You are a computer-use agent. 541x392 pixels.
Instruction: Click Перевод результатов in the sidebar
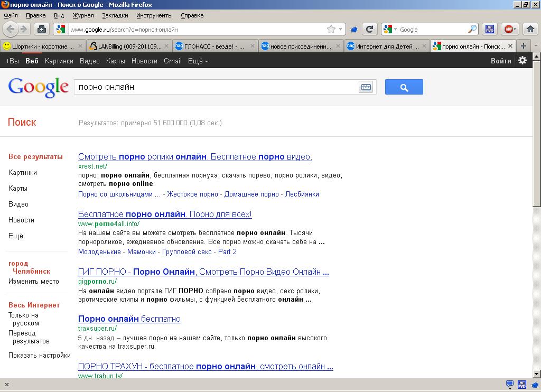[29, 337]
